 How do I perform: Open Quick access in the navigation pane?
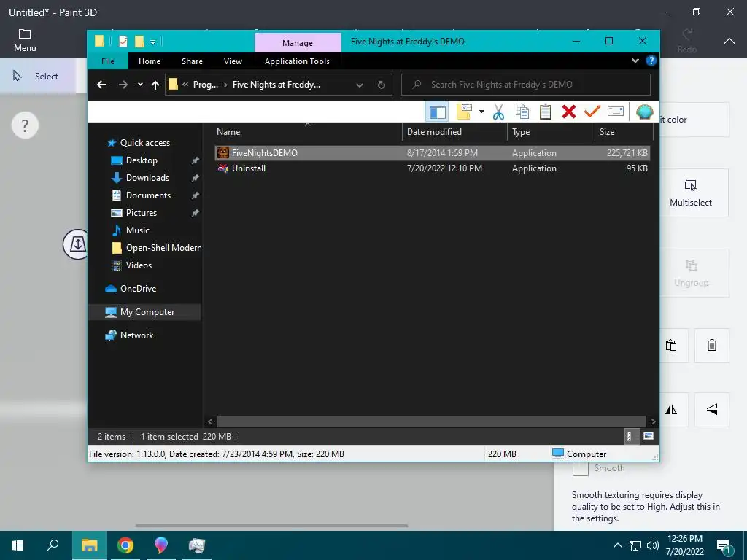[145, 143]
